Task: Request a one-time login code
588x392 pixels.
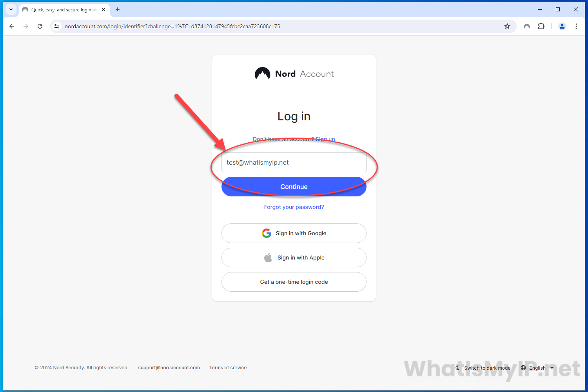Action: coord(294,282)
